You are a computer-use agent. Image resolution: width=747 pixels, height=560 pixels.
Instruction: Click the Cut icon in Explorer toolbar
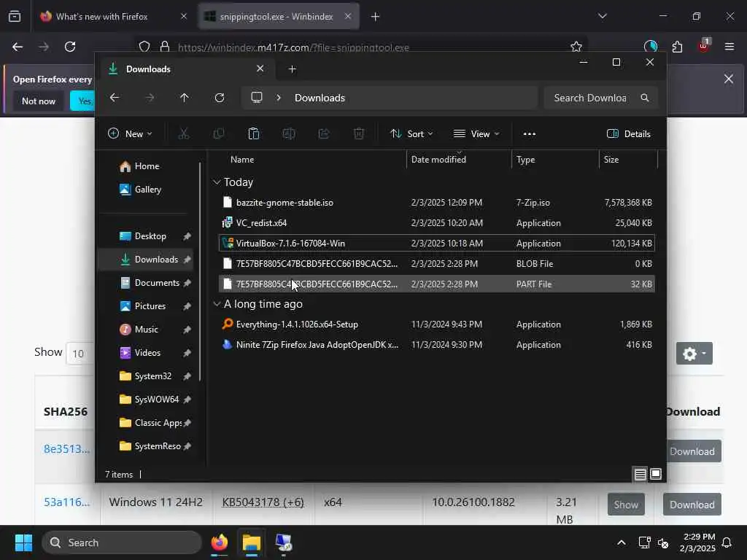183,134
